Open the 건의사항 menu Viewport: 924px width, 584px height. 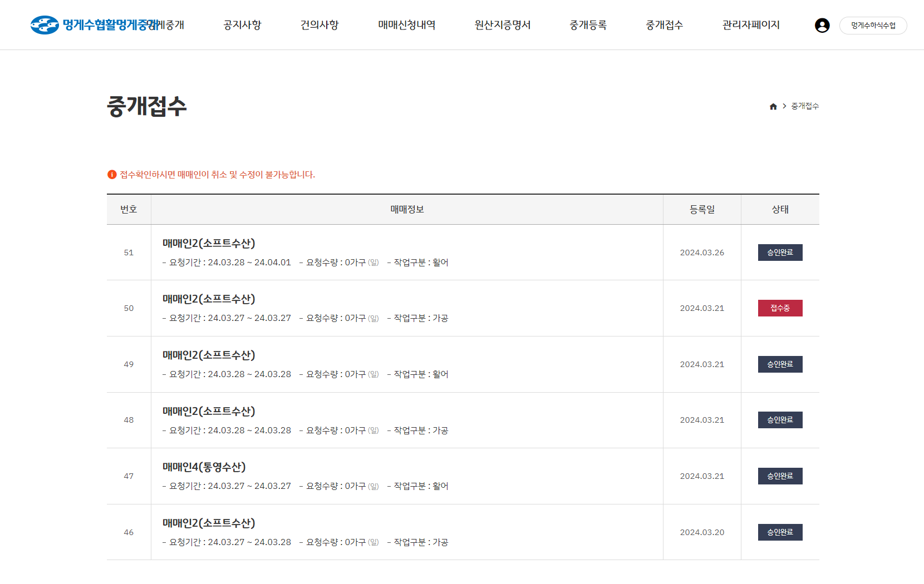coord(320,25)
